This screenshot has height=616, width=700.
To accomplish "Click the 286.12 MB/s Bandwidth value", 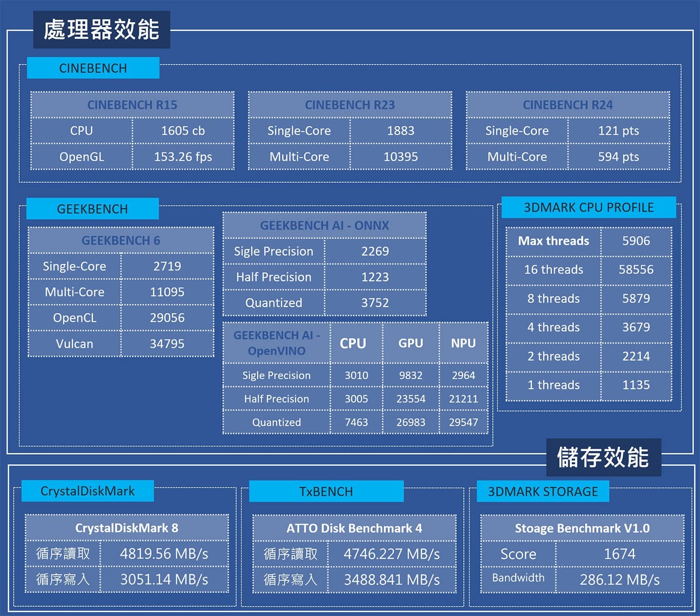I will [x=619, y=580].
